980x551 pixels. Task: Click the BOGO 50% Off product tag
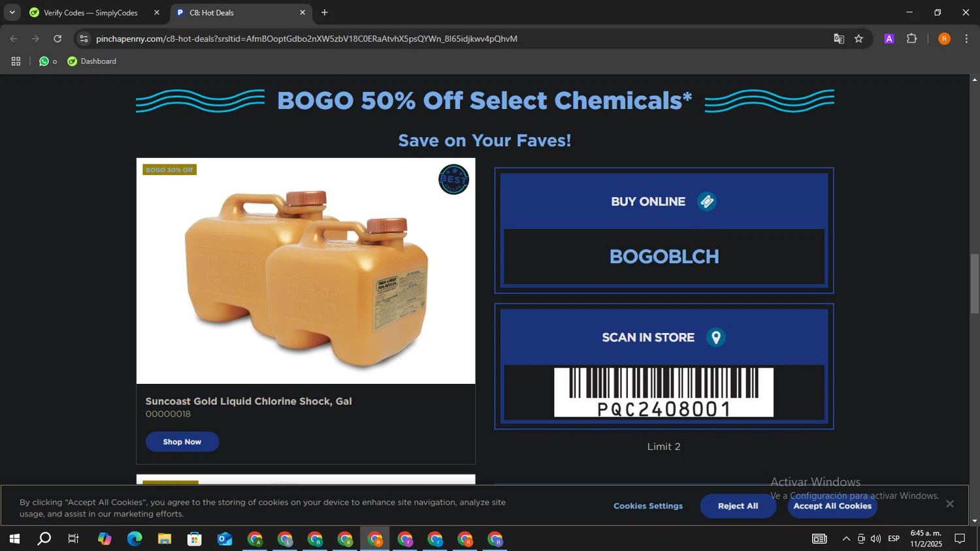pyautogui.click(x=169, y=170)
